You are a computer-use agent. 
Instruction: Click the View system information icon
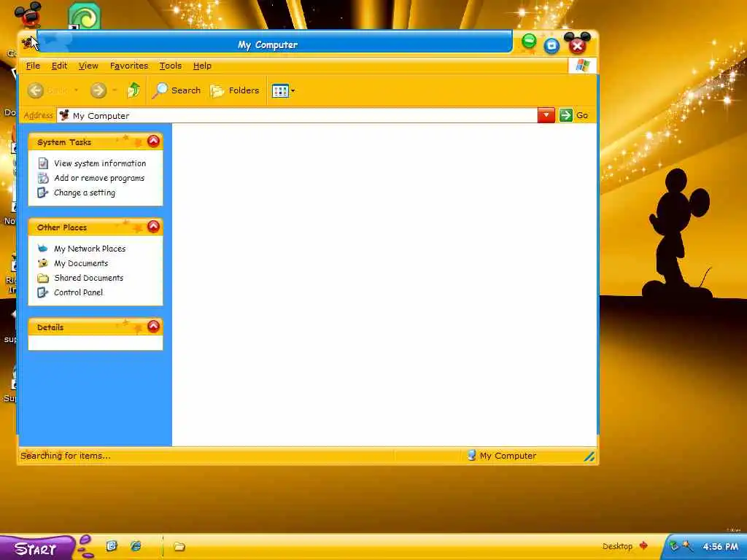(43, 163)
